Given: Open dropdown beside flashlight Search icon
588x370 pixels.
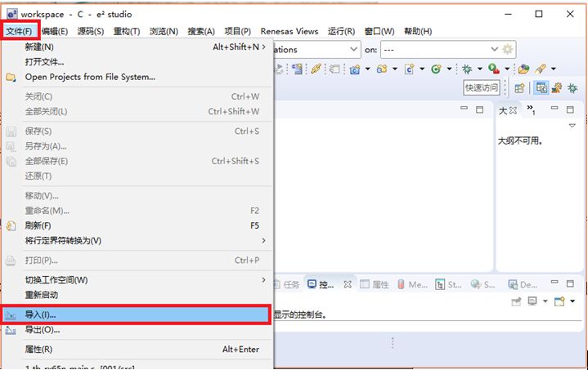Looking at the screenshot, I should [553, 69].
